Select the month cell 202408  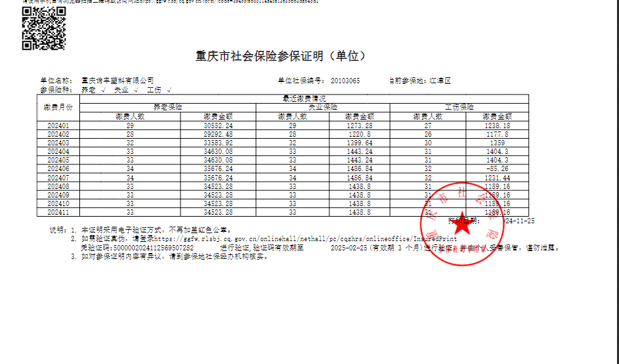coord(58,186)
